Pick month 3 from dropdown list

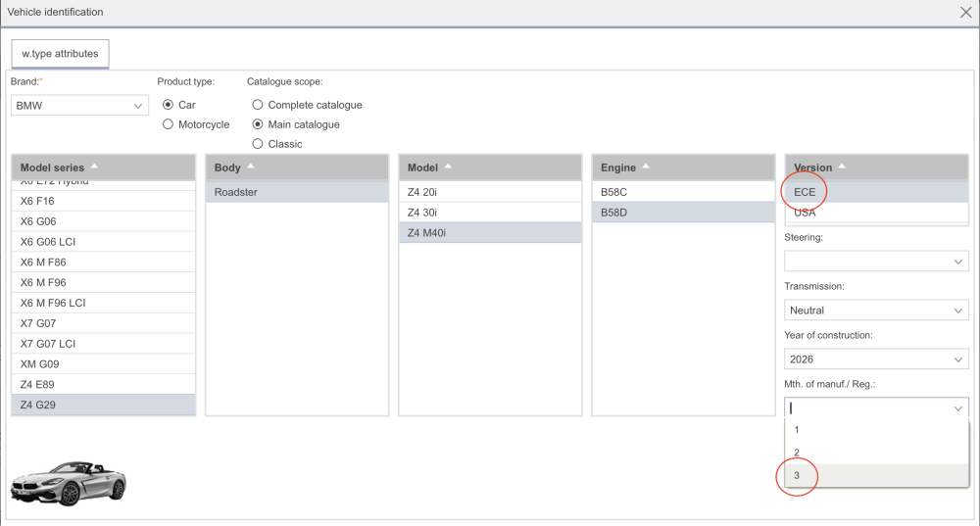[876, 475]
